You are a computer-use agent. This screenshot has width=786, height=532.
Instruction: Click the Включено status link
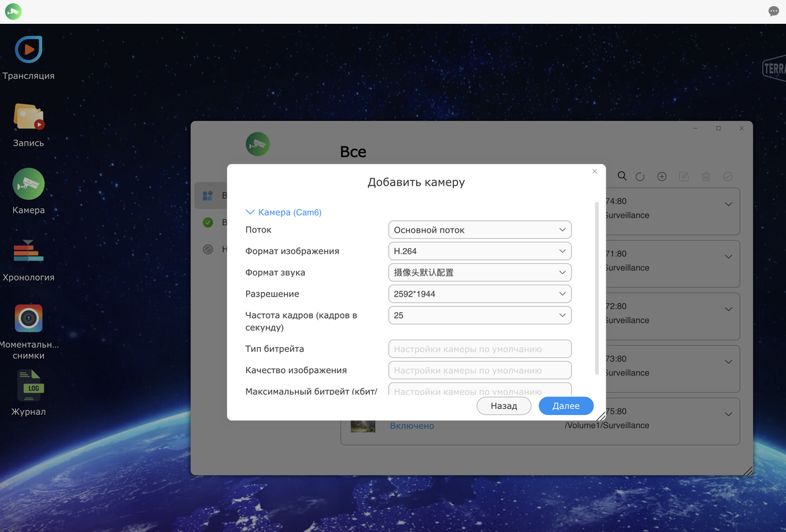click(412, 426)
